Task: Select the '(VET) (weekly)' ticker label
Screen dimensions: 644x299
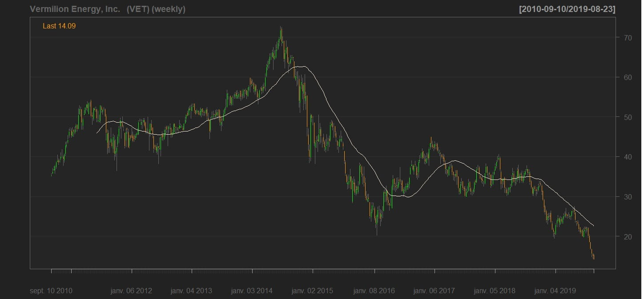Action: pos(156,9)
